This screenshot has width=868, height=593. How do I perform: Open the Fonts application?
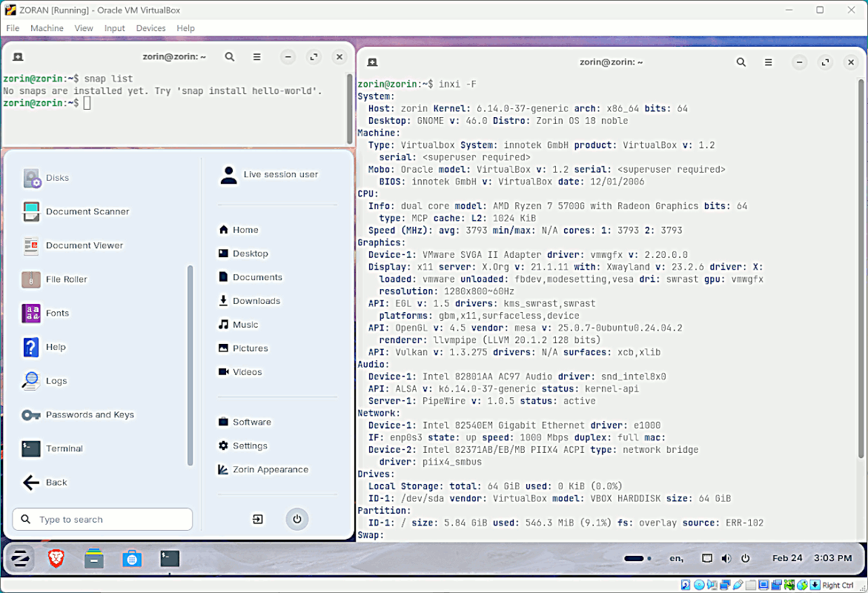(x=46, y=313)
